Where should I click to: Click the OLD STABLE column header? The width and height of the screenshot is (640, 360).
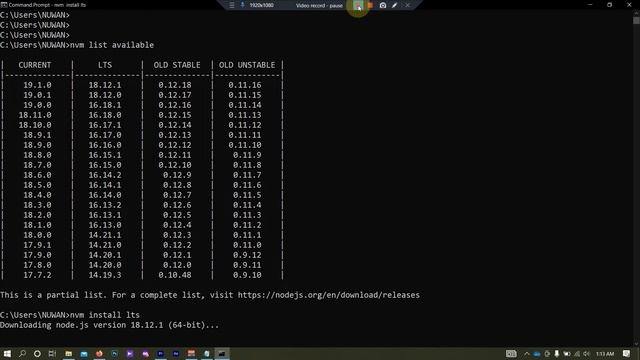point(177,65)
